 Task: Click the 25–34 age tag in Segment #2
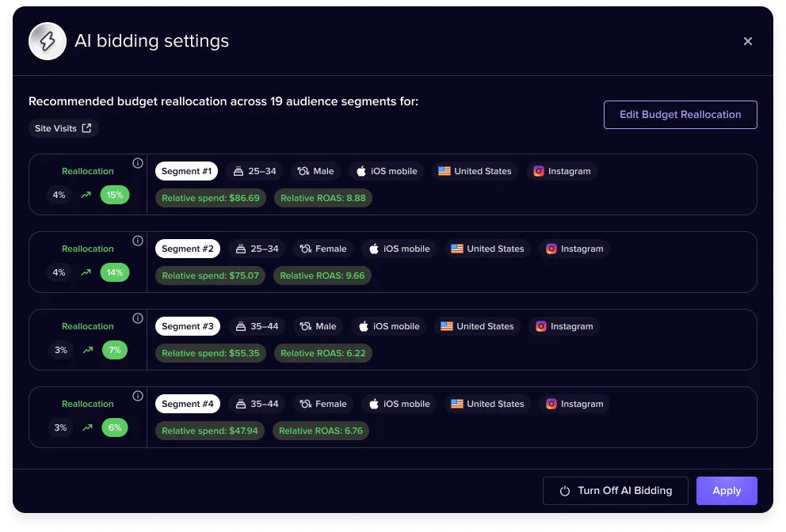tap(258, 249)
